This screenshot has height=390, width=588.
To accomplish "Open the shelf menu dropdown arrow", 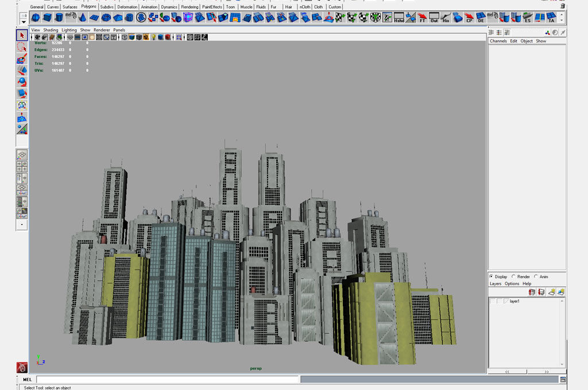I will (23, 22).
